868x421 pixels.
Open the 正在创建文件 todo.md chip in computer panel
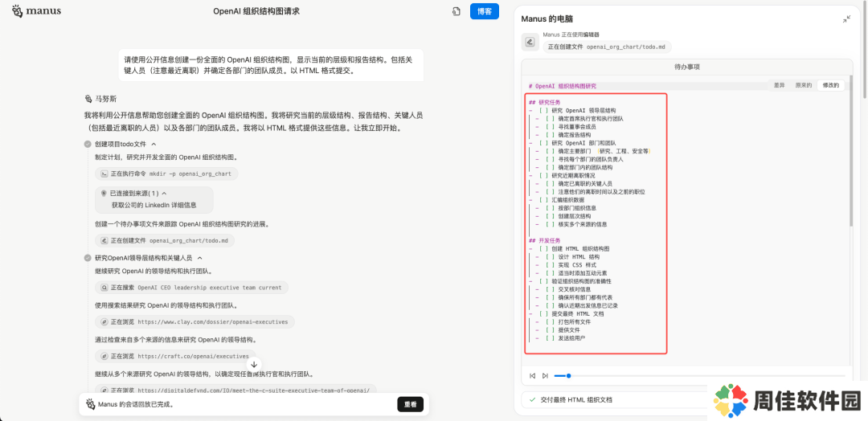point(607,47)
